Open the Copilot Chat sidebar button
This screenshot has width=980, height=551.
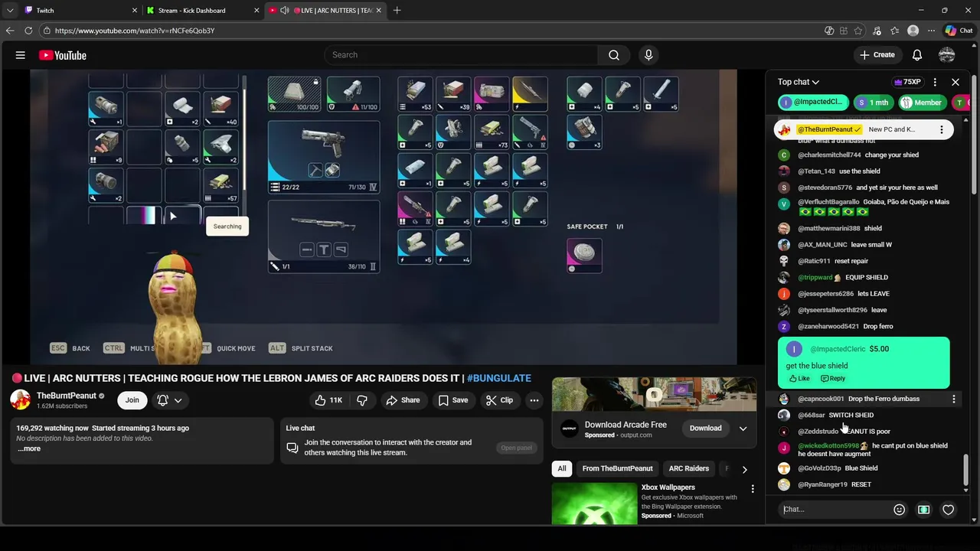point(959,31)
